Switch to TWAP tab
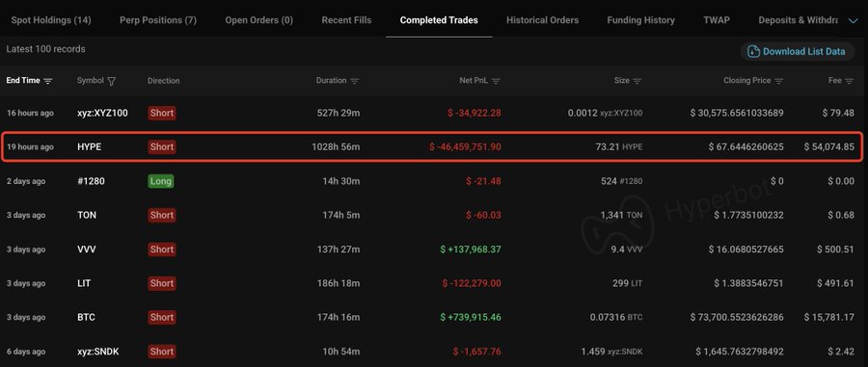 pyautogui.click(x=717, y=20)
